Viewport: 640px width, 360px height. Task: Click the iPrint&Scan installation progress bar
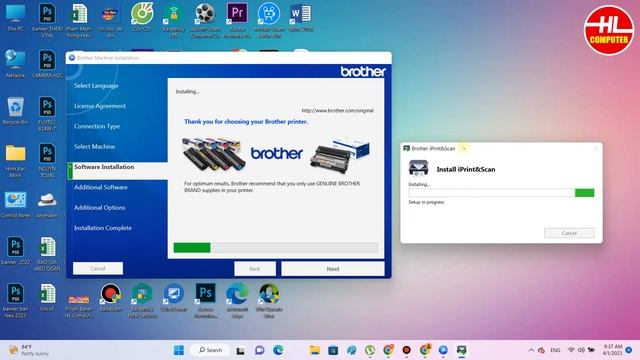point(501,193)
